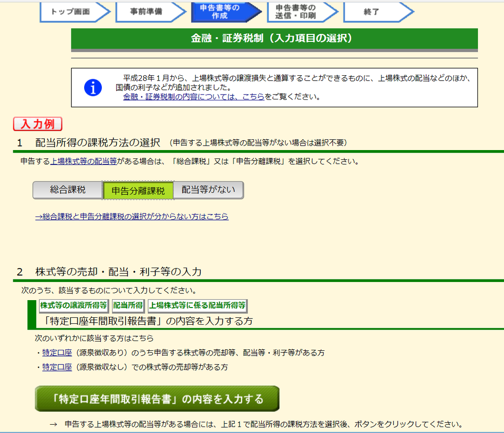Select the 総合課税 taxation option
The height and width of the screenshot is (433, 504).
(67, 189)
